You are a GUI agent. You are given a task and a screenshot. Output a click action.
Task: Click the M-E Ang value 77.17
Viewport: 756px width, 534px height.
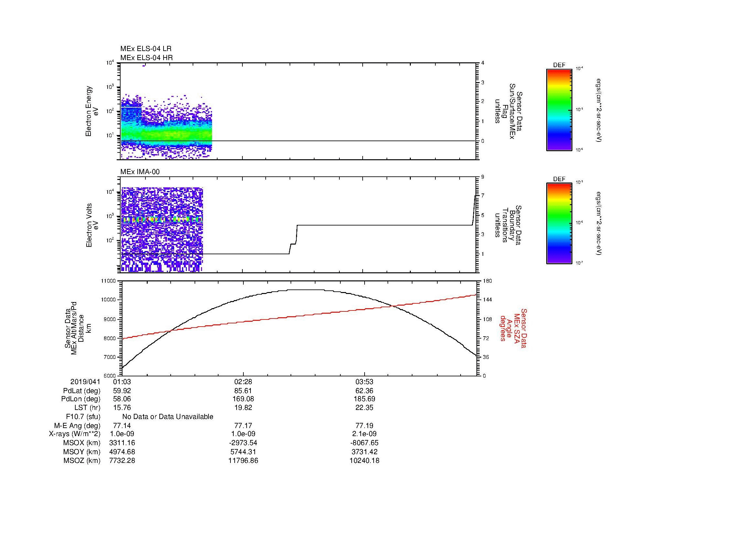pos(243,426)
